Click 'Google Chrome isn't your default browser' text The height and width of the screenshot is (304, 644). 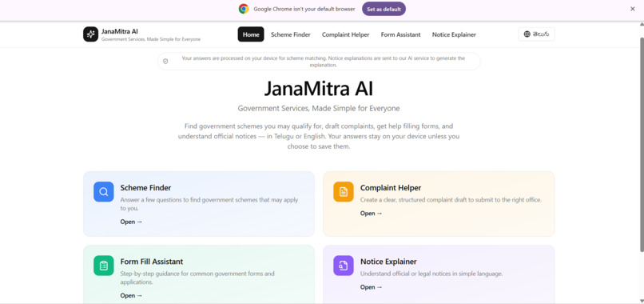click(x=304, y=9)
